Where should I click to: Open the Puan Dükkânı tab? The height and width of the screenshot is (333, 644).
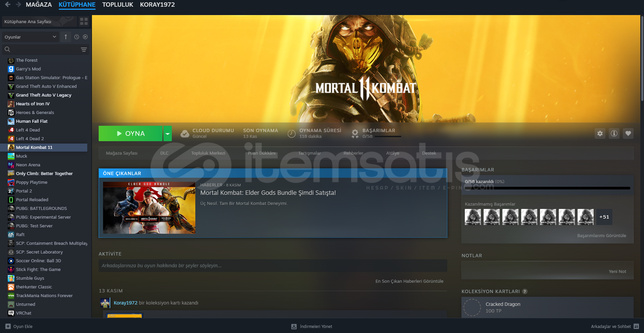[262, 153]
